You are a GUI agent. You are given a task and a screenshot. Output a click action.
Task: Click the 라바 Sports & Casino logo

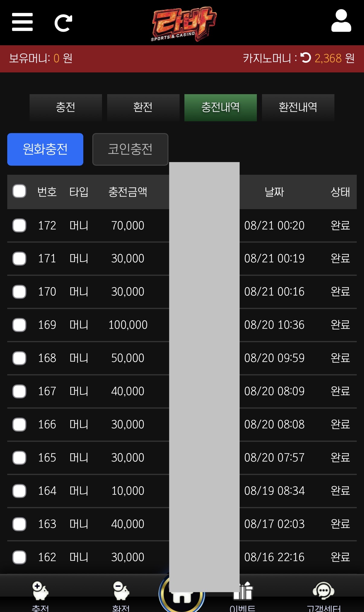pos(184,24)
